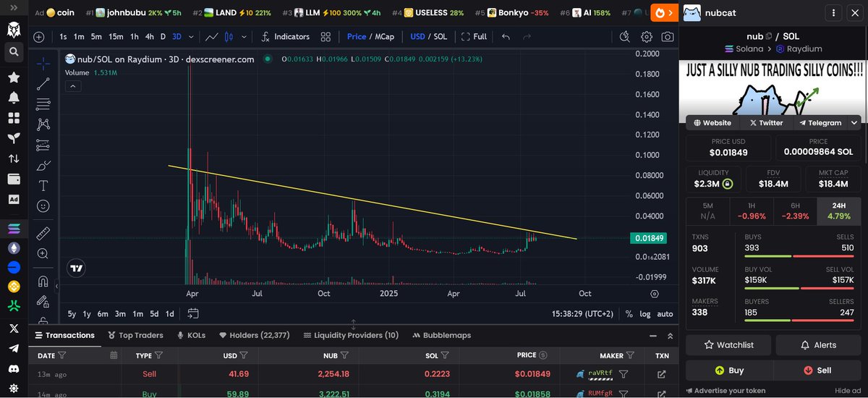Select the ruler measure tool
This screenshot has width=868, height=398.
[43, 233]
